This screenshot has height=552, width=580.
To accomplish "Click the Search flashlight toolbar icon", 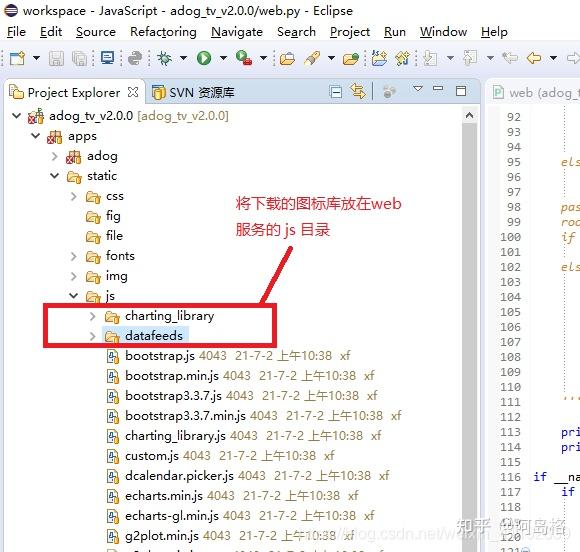I will point(312,58).
